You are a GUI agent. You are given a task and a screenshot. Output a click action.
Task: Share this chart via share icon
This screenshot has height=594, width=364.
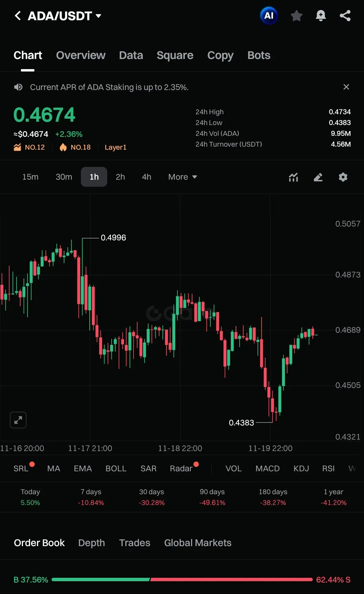tap(345, 16)
